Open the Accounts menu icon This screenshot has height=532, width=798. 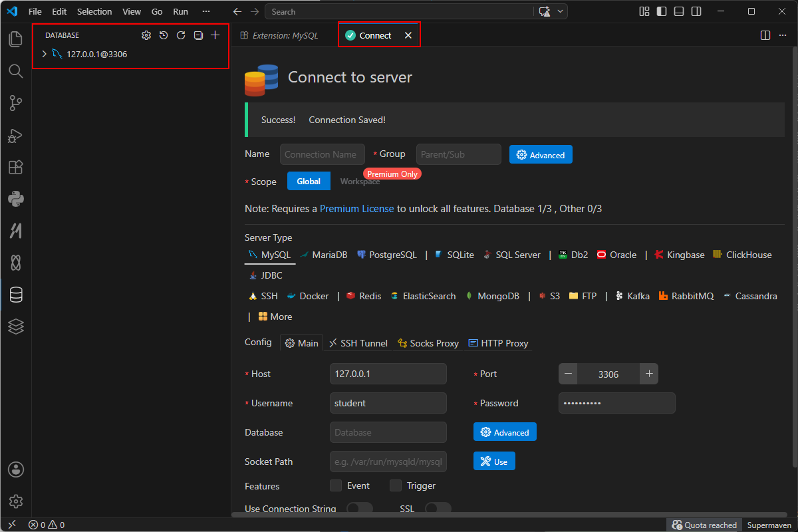click(x=16, y=469)
